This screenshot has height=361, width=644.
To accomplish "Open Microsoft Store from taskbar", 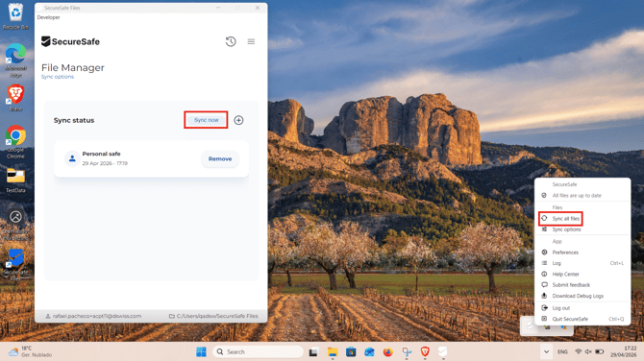I will [351, 351].
